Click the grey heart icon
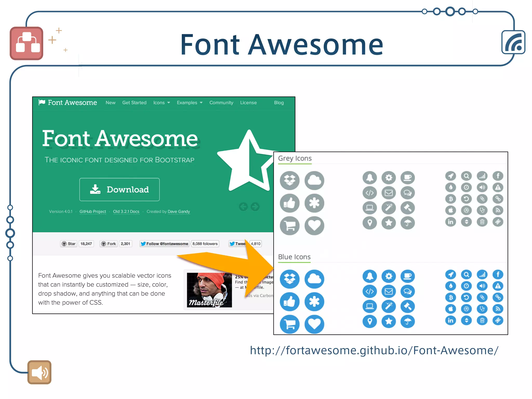The width and height of the screenshot is (532, 399). [314, 225]
